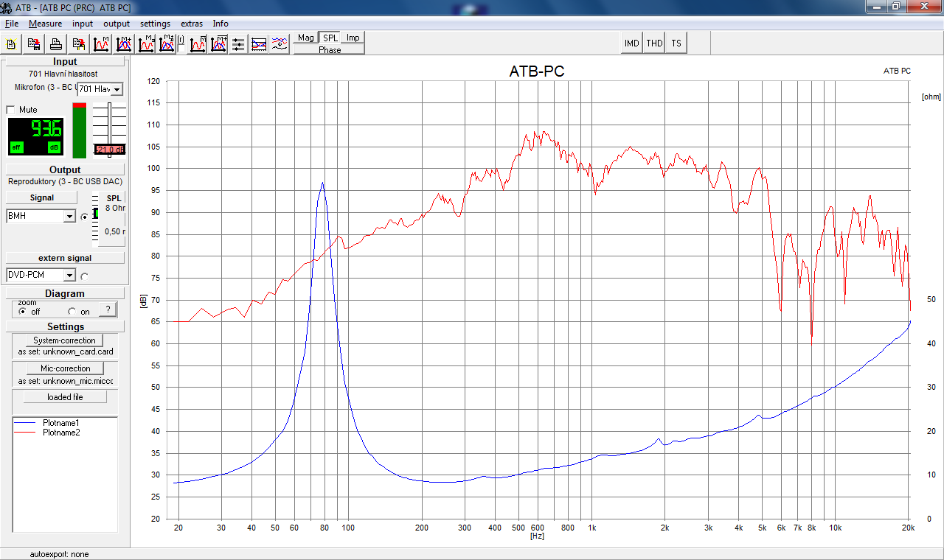Select Plotname2 in the plot list
Screen dimensions: 944x560
click(60, 433)
